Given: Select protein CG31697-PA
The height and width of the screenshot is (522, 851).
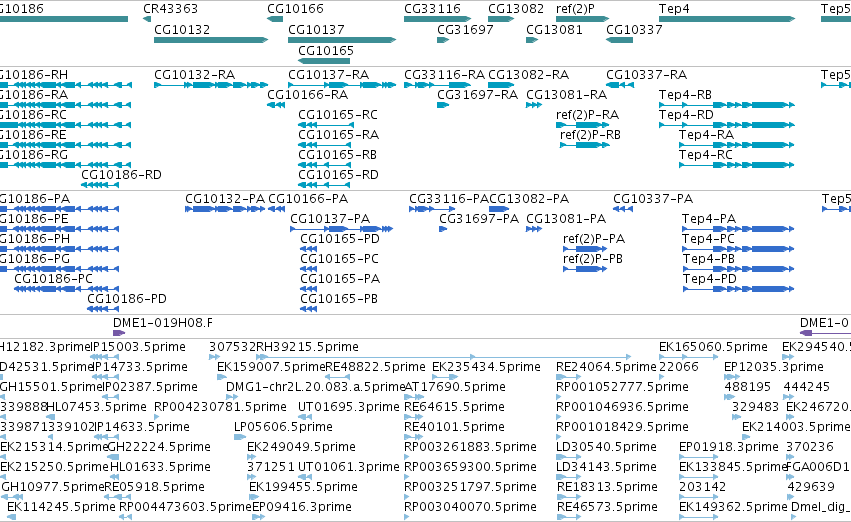Looking at the screenshot, I should click(x=443, y=229).
